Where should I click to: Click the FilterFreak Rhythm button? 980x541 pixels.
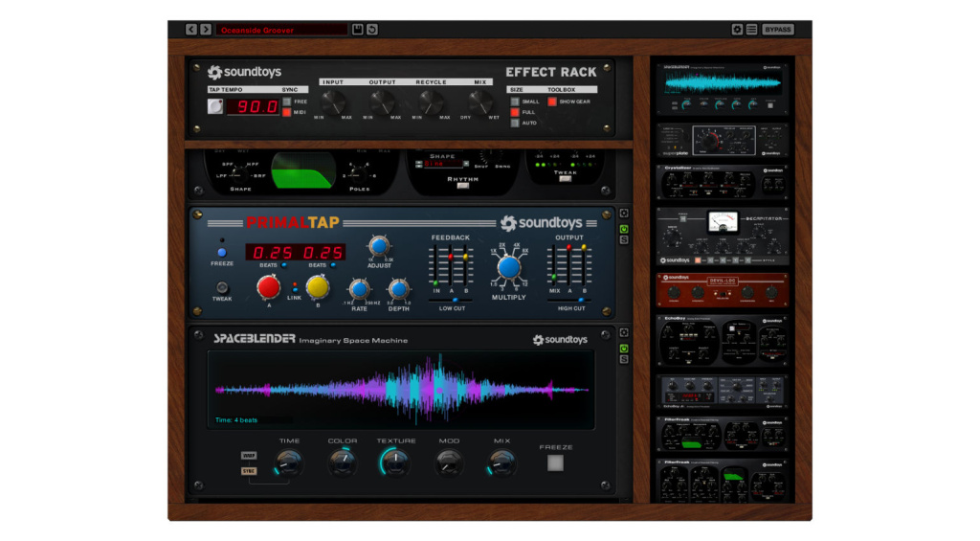(x=462, y=186)
